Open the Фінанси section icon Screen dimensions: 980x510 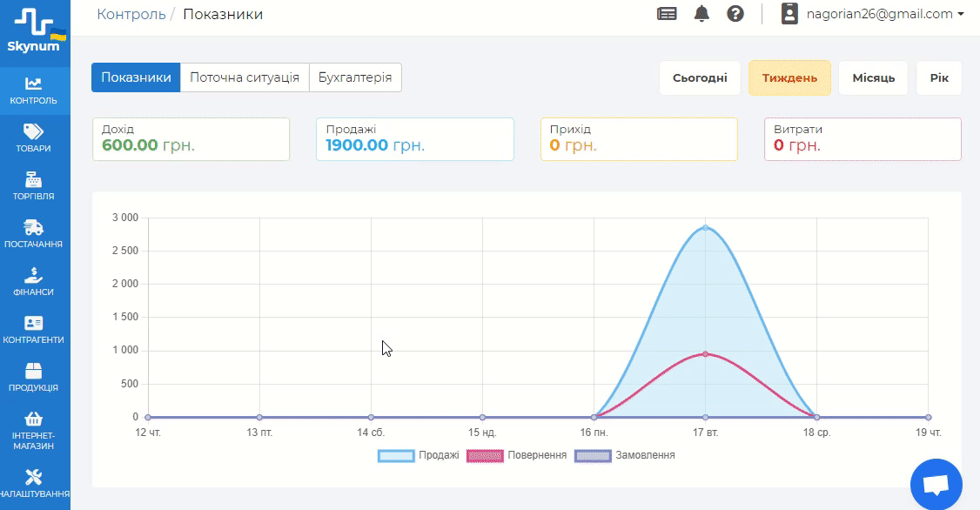tap(34, 276)
